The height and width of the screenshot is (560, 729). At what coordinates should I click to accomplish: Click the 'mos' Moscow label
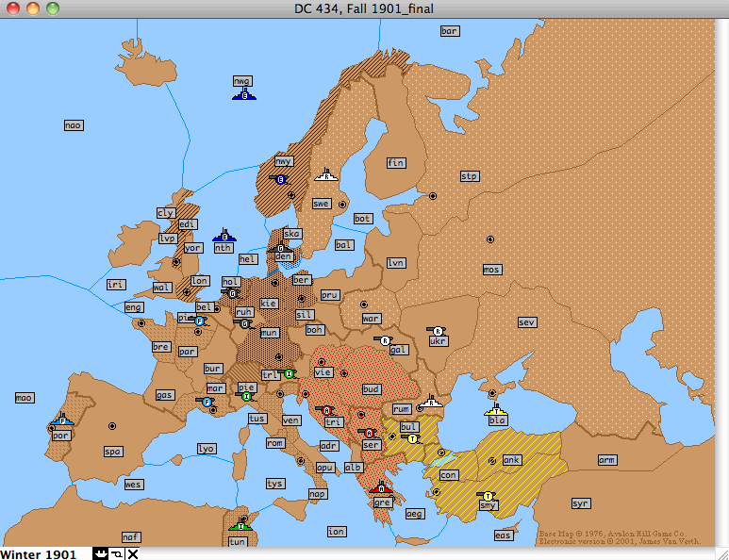click(x=492, y=270)
